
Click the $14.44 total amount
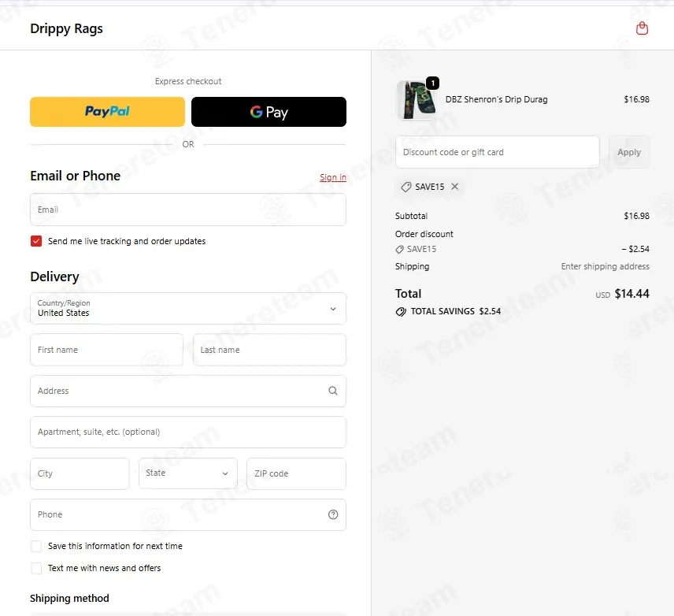coord(631,294)
